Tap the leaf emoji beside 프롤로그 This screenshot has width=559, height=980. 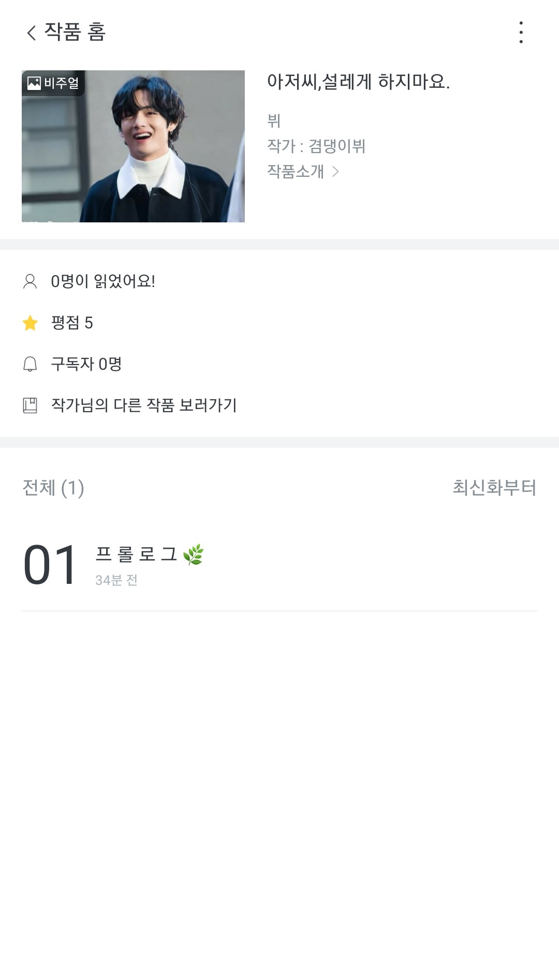coord(194,554)
